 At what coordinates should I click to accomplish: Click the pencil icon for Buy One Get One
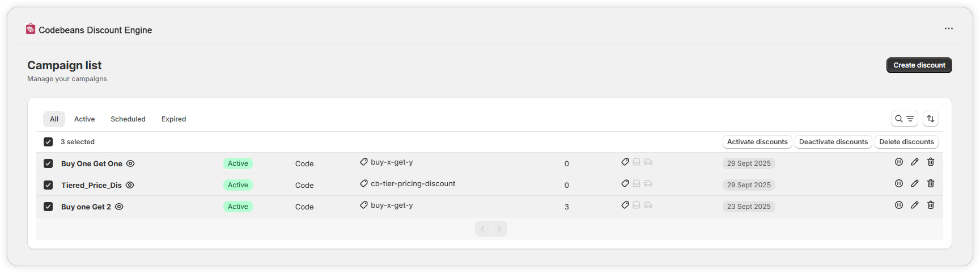(914, 162)
